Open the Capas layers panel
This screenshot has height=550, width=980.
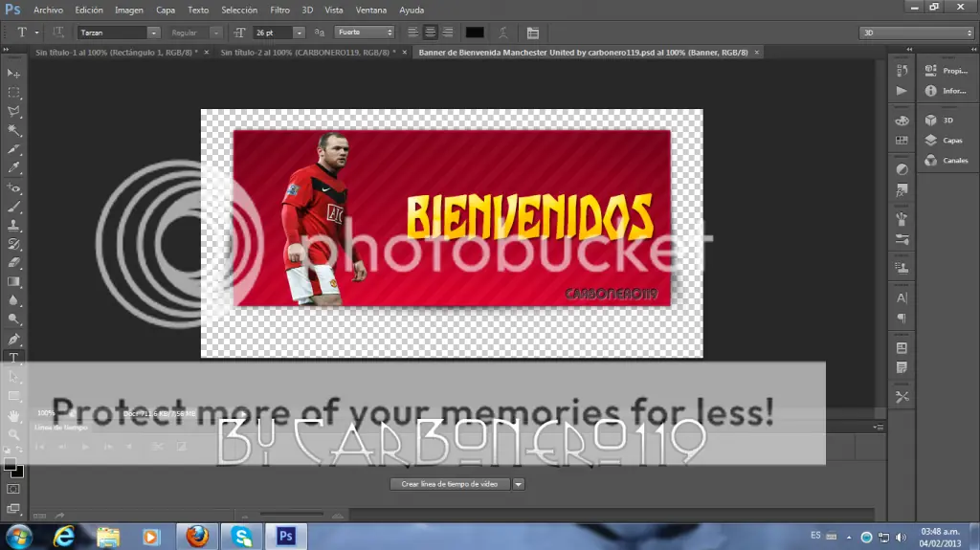(945, 140)
